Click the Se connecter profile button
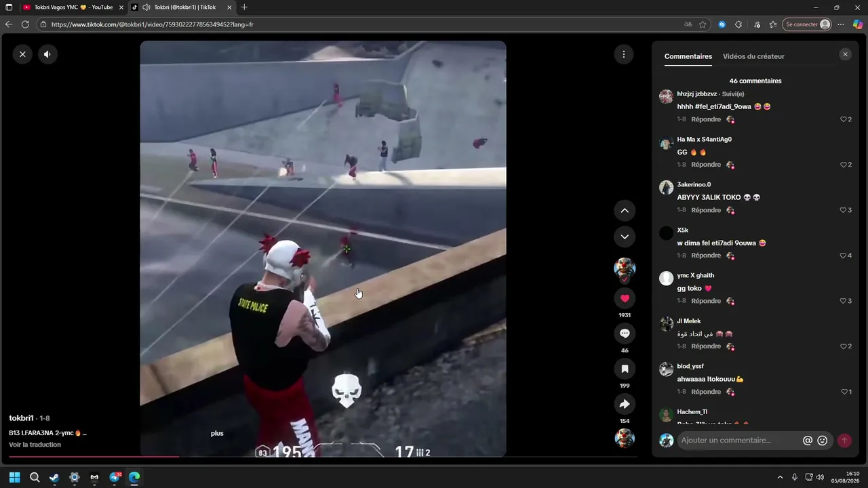868x488 pixels. tap(807, 24)
